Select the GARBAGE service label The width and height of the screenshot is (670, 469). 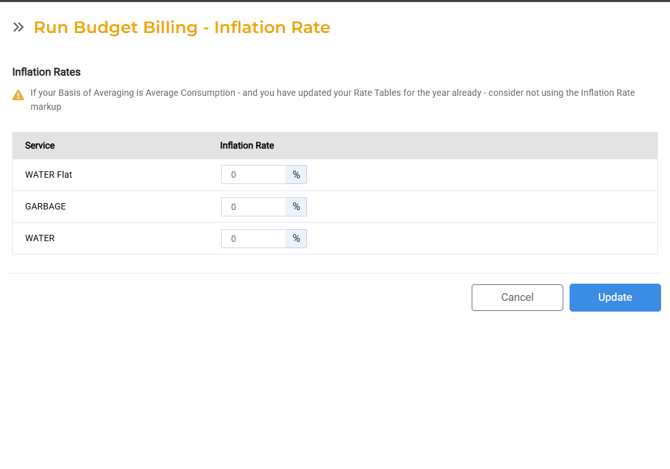46,207
